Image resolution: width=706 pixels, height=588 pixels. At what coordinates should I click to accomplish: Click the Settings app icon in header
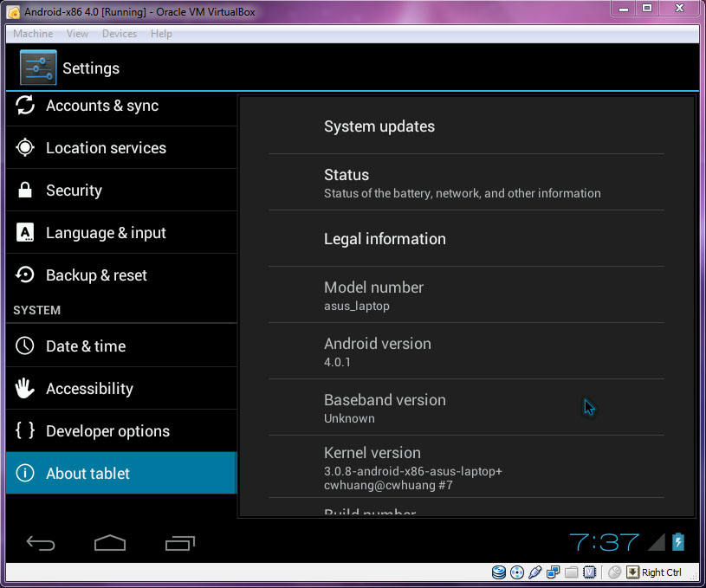click(x=38, y=68)
